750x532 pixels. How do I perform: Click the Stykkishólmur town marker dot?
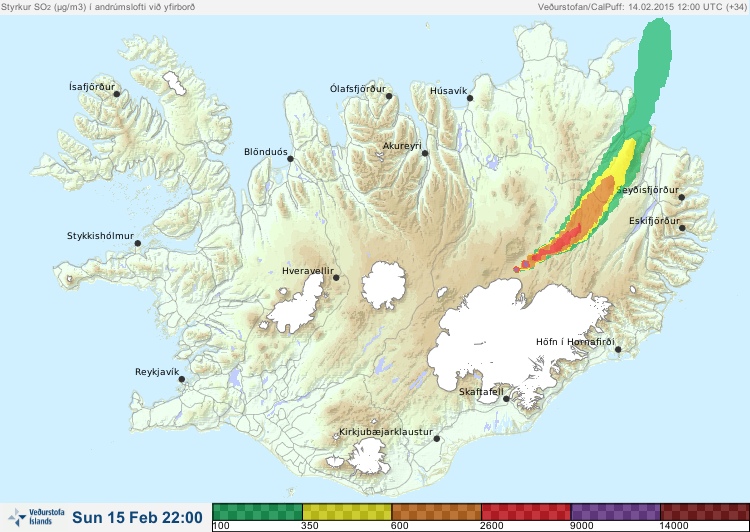pyautogui.click(x=138, y=244)
